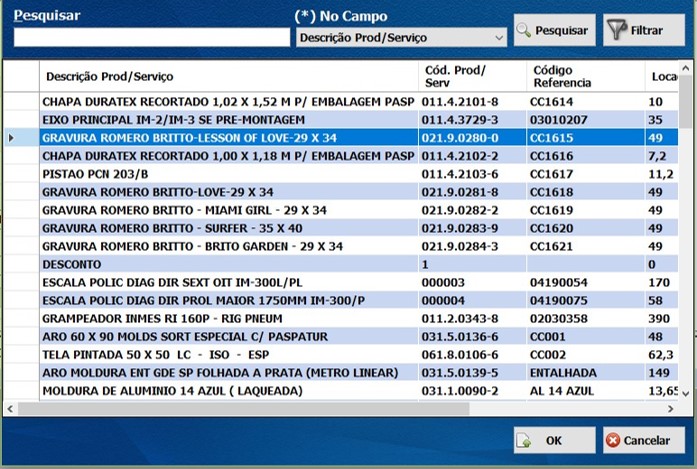
Task: Click product code 011.4.2102-2
Action: (460, 156)
